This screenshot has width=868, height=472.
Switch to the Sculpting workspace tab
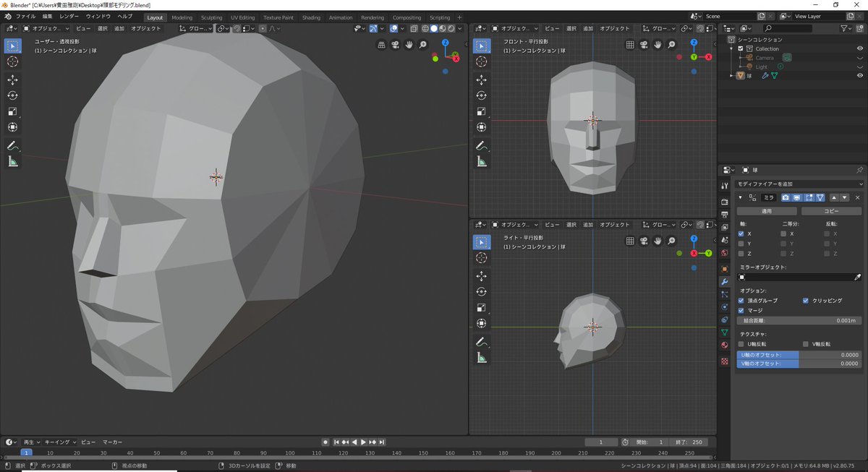click(211, 17)
